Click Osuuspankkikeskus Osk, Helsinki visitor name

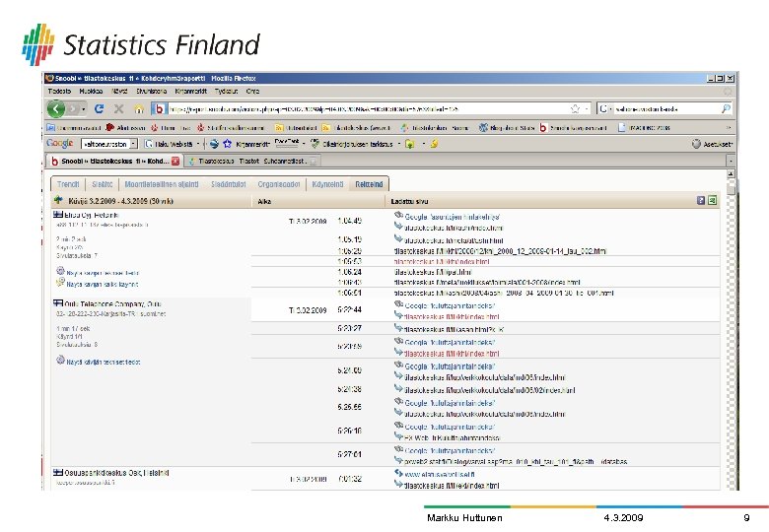116,473
